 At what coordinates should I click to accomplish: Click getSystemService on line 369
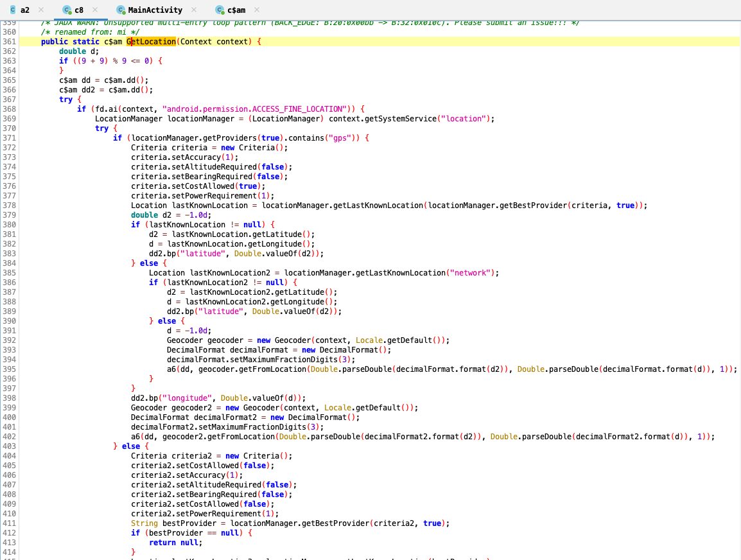(x=401, y=119)
